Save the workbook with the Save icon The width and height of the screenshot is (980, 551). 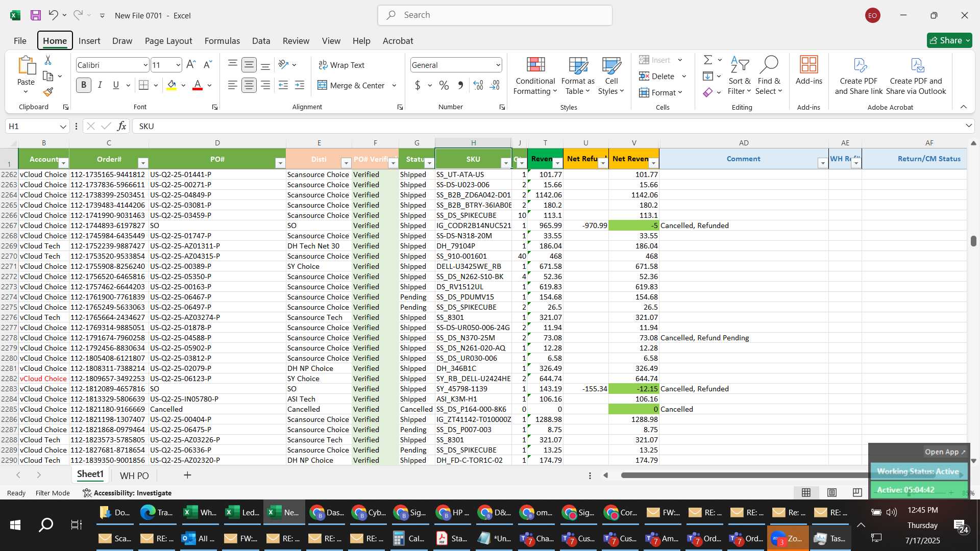[x=36, y=15]
